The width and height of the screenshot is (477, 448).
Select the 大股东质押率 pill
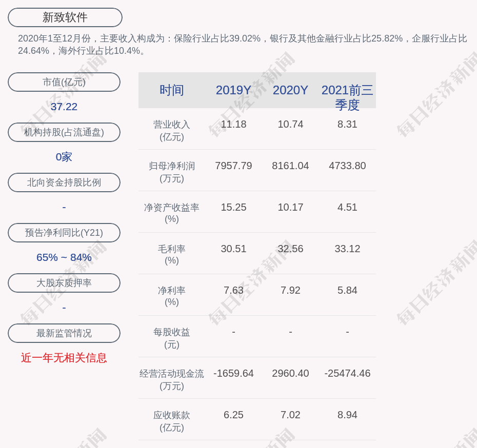pos(64,283)
